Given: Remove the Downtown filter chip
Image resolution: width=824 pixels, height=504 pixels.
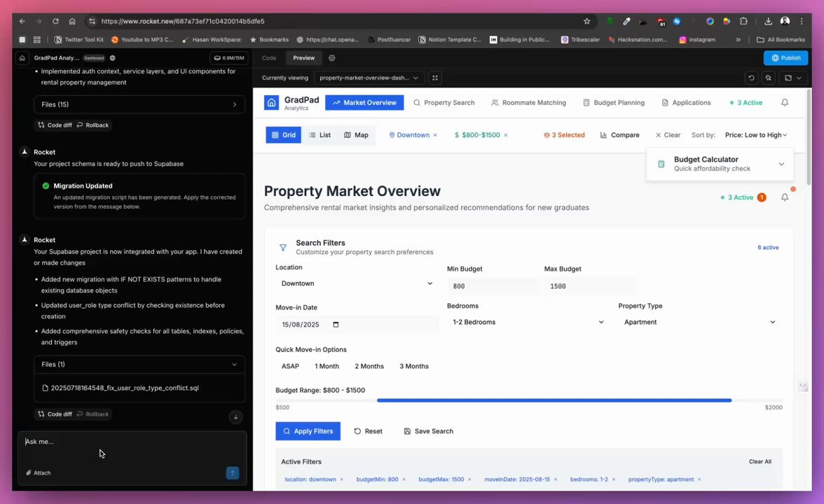Looking at the screenshot, I should (435, 135).
